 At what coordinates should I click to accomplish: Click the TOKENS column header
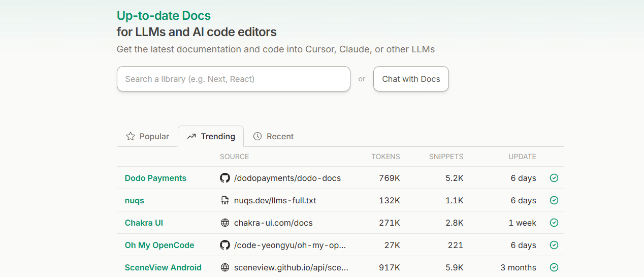coord(385,157)
